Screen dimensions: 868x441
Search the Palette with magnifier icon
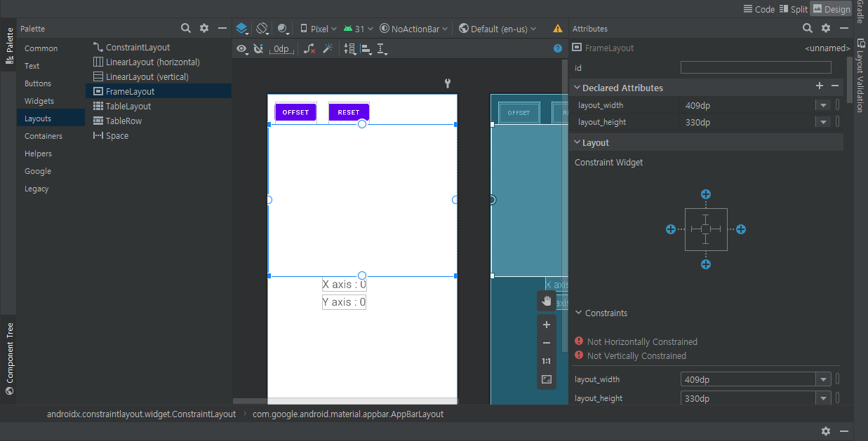pyautogui.click(x=186, y=28)
